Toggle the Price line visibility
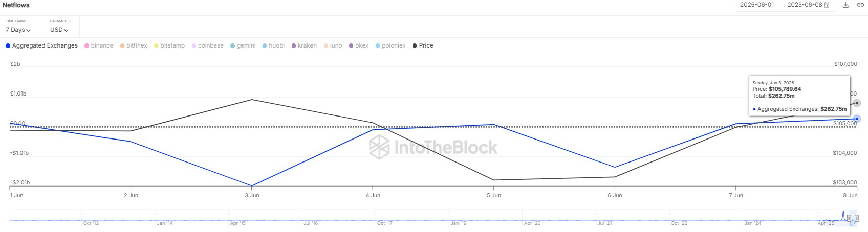 tap(423, 45)
